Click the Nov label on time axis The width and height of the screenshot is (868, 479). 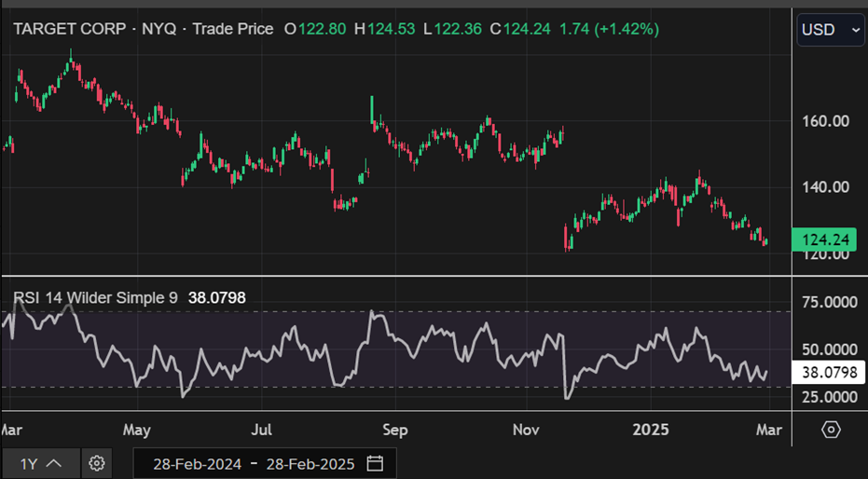526,431
